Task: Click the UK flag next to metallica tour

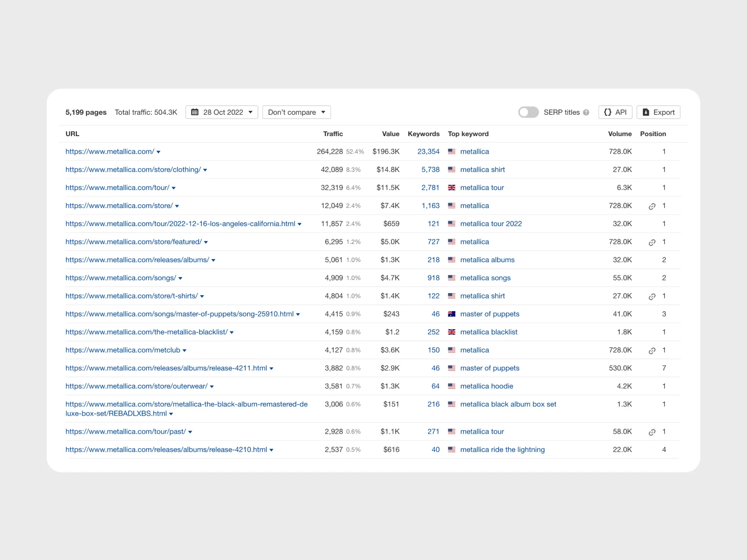Action: pyautogui.click(x=452, y=188)
